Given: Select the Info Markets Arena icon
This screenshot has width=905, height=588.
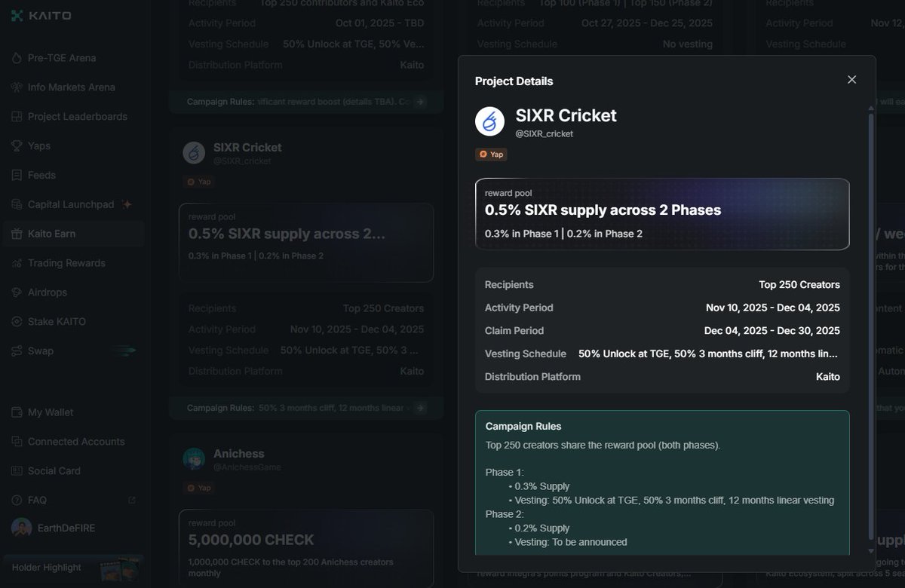Looking at the screenshot, I should 17,87.
